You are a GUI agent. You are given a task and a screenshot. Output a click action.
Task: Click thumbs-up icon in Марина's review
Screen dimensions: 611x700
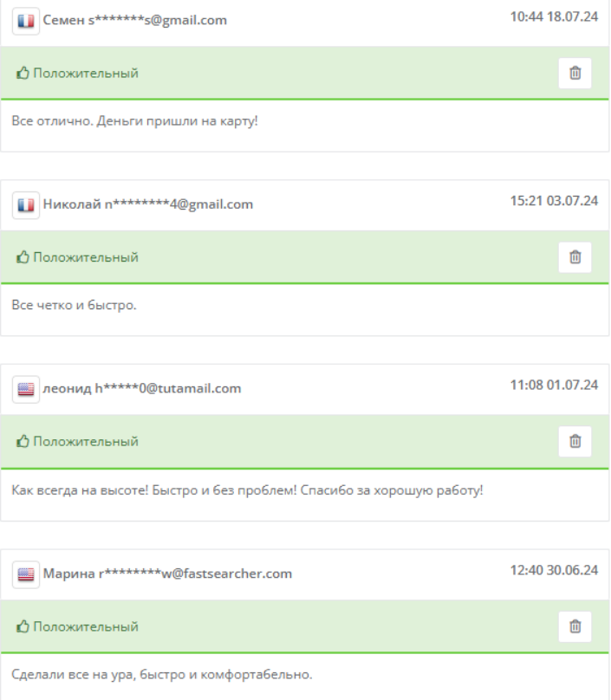pyautogui.click(x=23, y=626)
